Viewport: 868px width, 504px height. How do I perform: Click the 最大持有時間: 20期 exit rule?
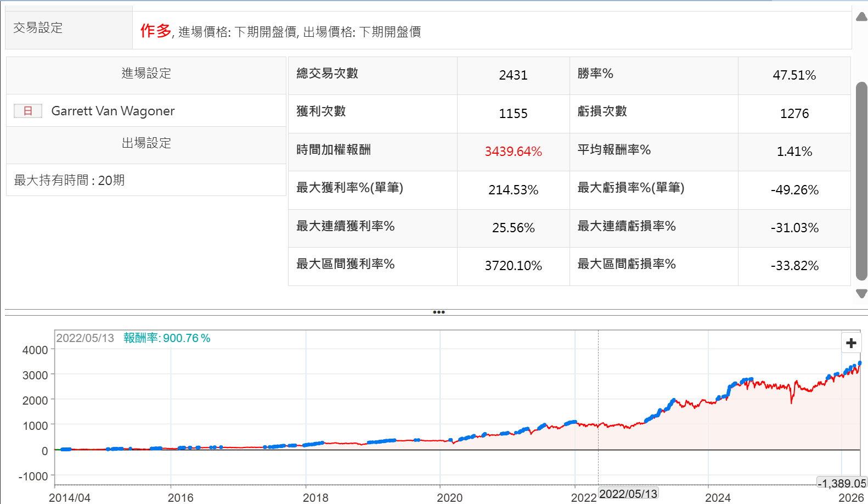(70, 180)
